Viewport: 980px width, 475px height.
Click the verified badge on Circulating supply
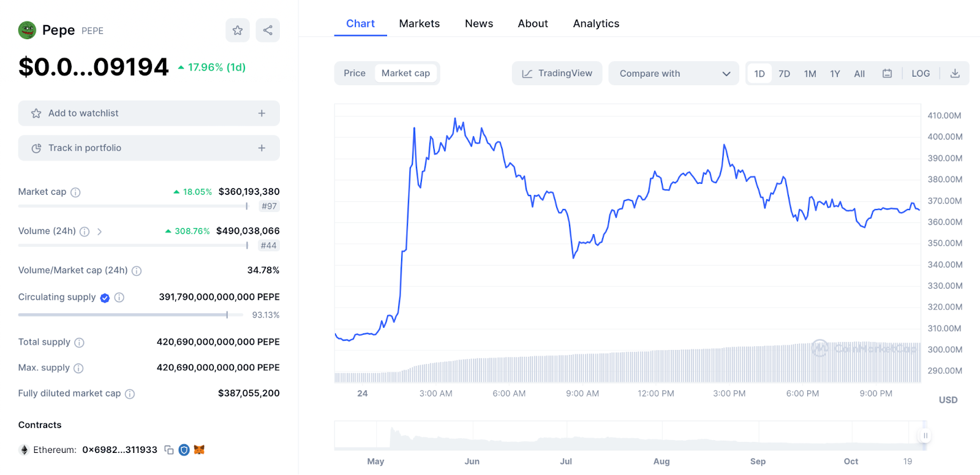(105, 298)
